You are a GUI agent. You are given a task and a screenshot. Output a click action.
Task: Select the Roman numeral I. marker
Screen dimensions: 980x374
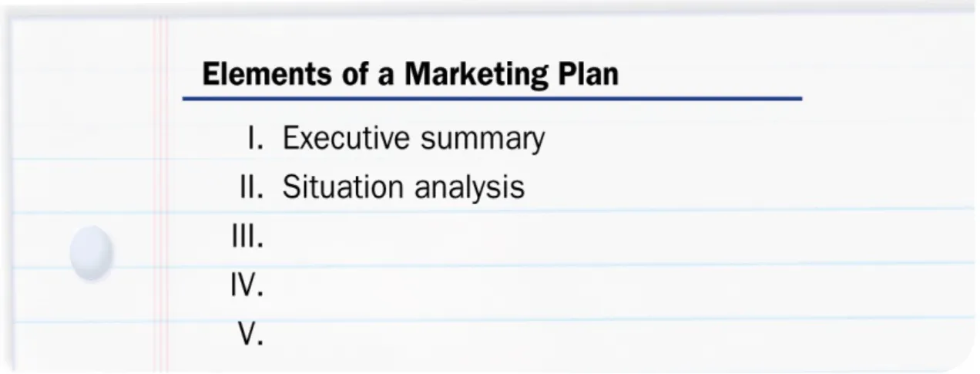[257, 139]
